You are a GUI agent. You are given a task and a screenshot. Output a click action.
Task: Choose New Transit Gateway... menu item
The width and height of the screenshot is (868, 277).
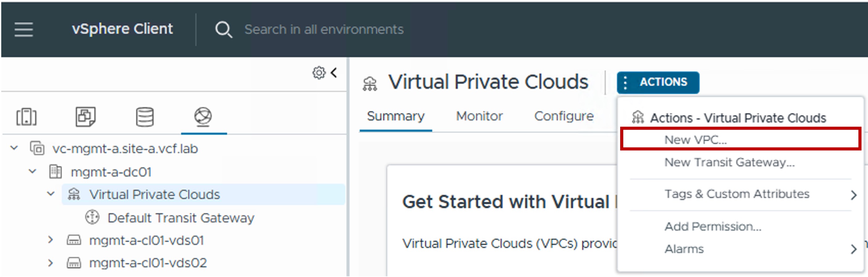[x=740, y=162]
